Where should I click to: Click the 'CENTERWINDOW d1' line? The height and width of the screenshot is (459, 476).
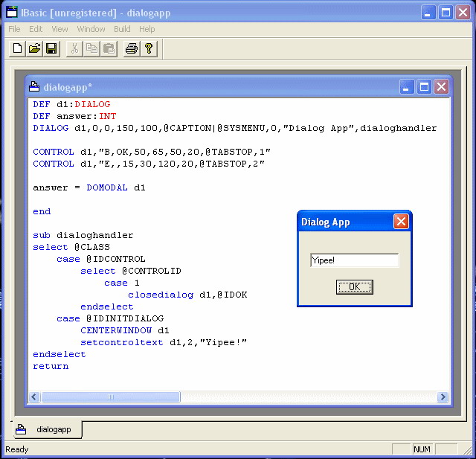tap(125, 330)
